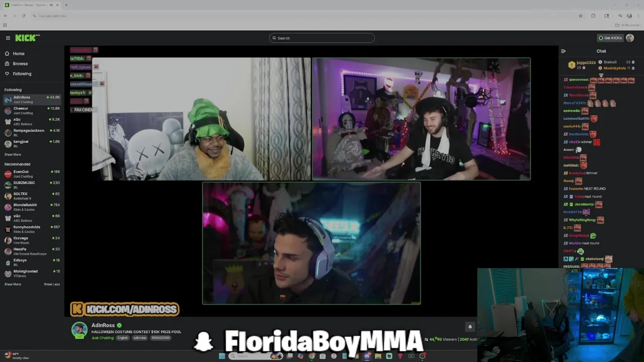This screenshot has width=644, height=362.
Task: Open the user profile avatar menu
Action: [x=630, y=38]
